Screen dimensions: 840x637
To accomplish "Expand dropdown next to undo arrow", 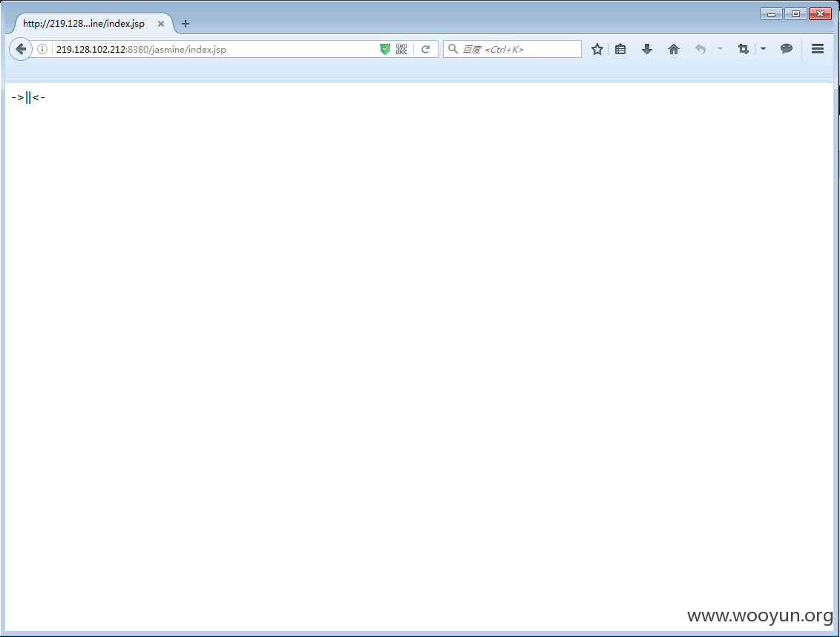I will (720, 49).
